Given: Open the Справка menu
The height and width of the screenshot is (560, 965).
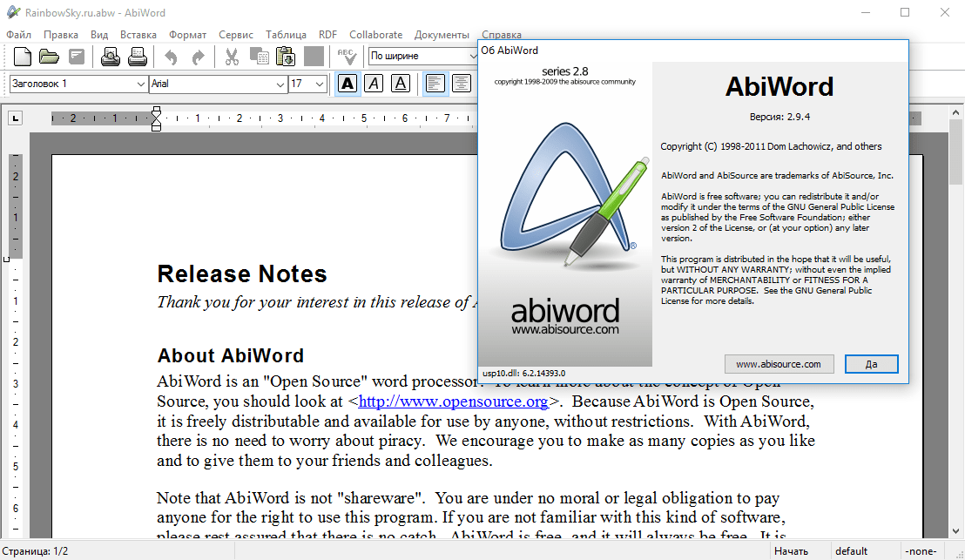Looking at the screenshot, I should click(501, 35).
